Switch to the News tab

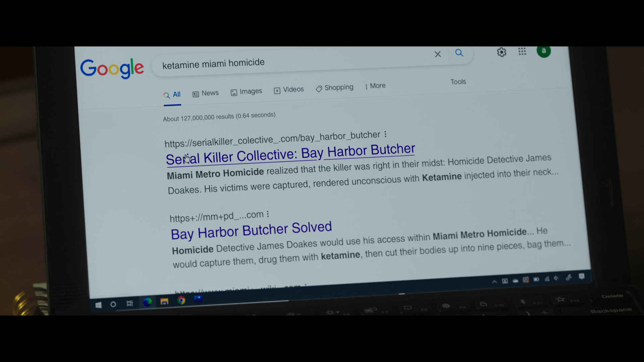click(x=206, y=94)
